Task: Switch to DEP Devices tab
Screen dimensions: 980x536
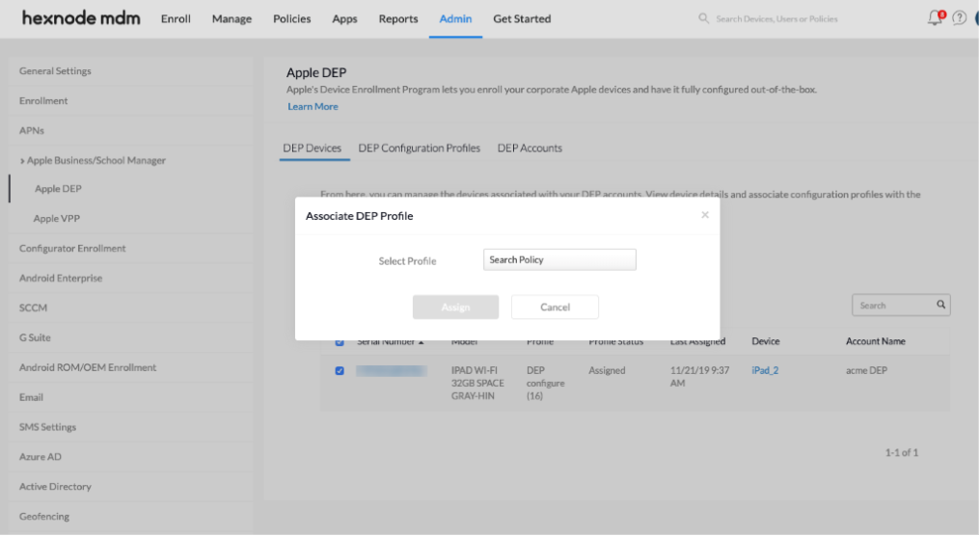Action: tap(312, 148)
